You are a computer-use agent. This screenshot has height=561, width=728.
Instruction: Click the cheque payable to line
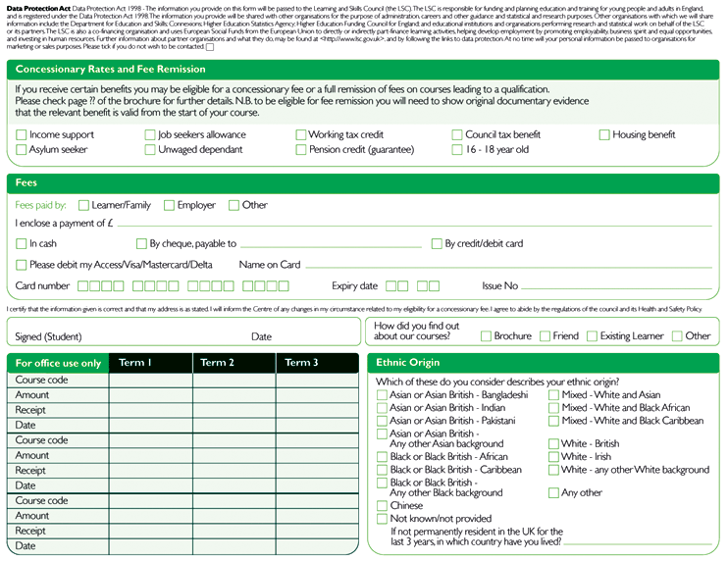[x=331, y=243]
